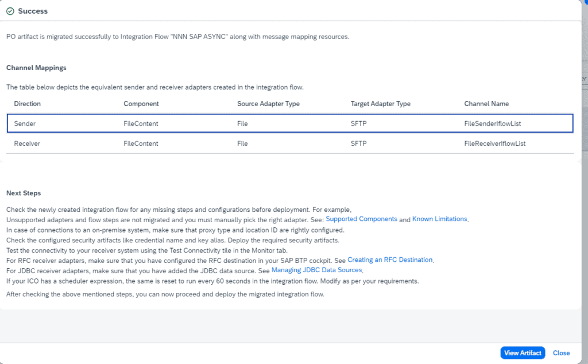Click the Direction column header
Viewport: 588px width, 364px height.
(x=28, y=103)
